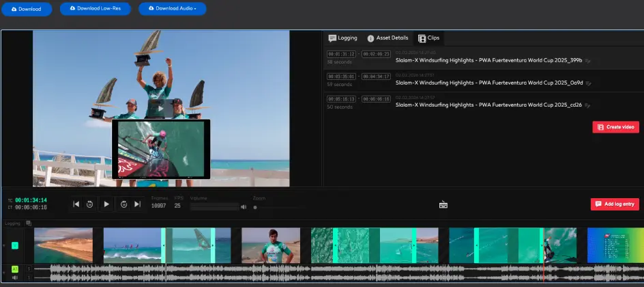Click the hover preview thumbnail of windsurfer
644x287 pixels.
coord(161,149)
